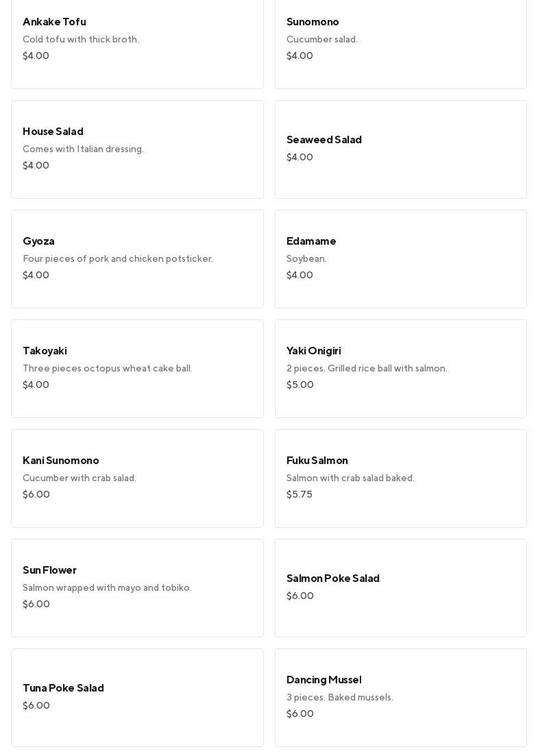Click the Takoyaki description text

[108, 369]
